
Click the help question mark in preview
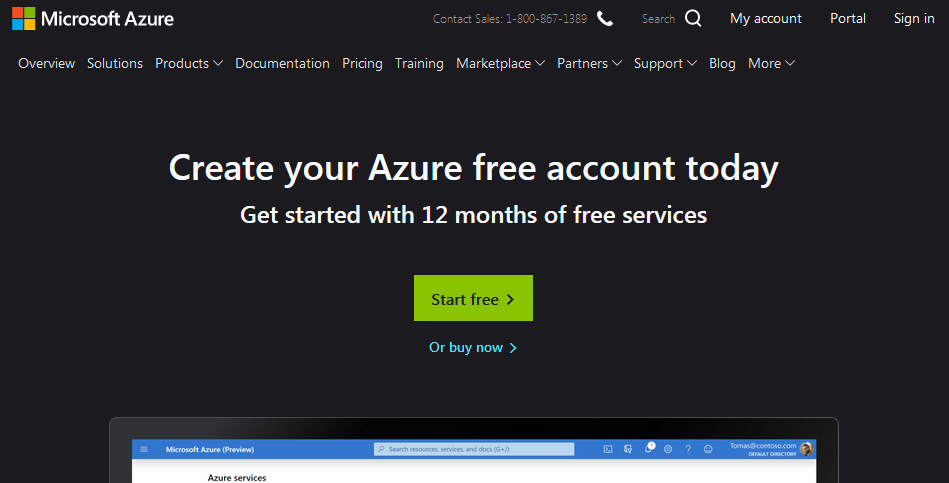(688, 449)
